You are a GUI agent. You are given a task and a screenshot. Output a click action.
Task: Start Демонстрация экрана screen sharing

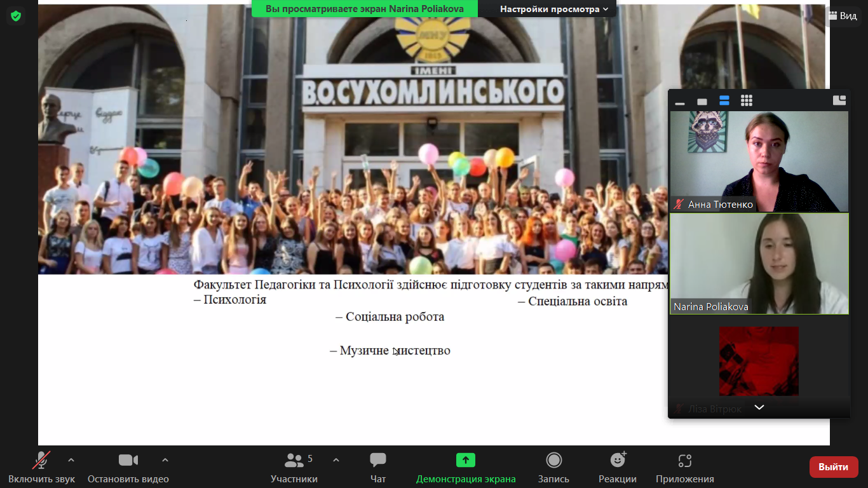click(465, 468)
